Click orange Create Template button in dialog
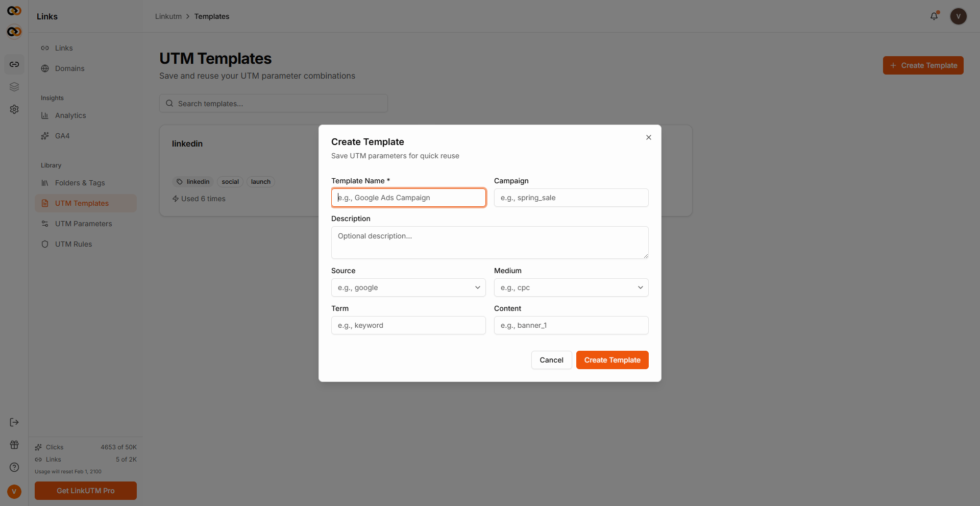980x506 pixels. [612, 360]
